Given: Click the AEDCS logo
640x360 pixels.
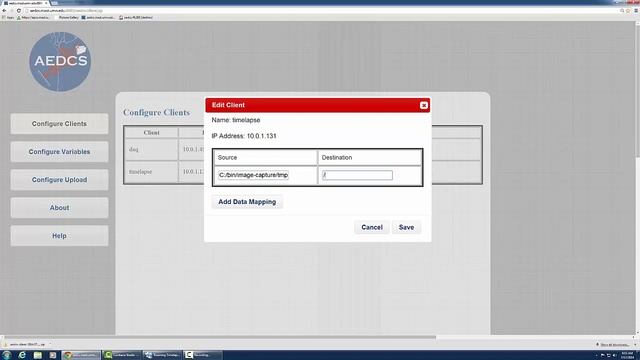Looking at the screenshot, I should click(60, 62).
